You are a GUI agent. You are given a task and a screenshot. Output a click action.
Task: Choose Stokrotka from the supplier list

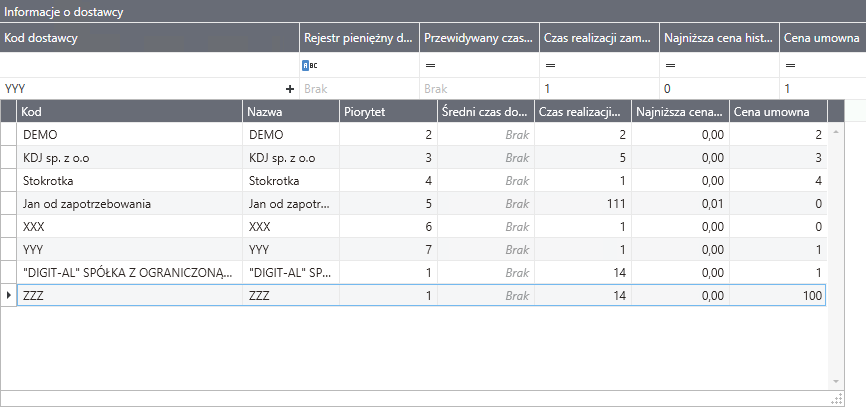[x=130, y=181]
